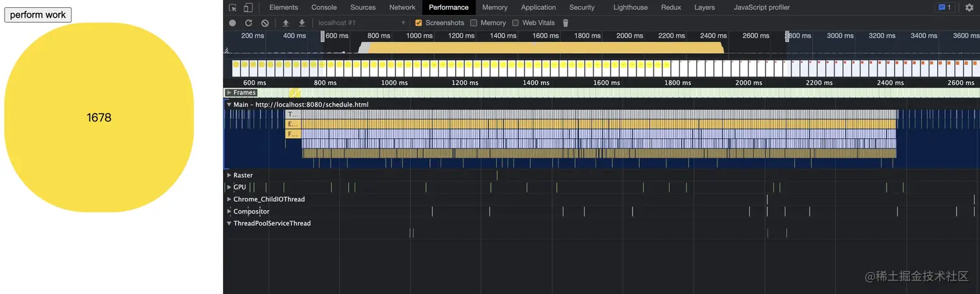Open the Memory panel tab
The width and height of the screenshot is (980, 294).
(495, 8)
